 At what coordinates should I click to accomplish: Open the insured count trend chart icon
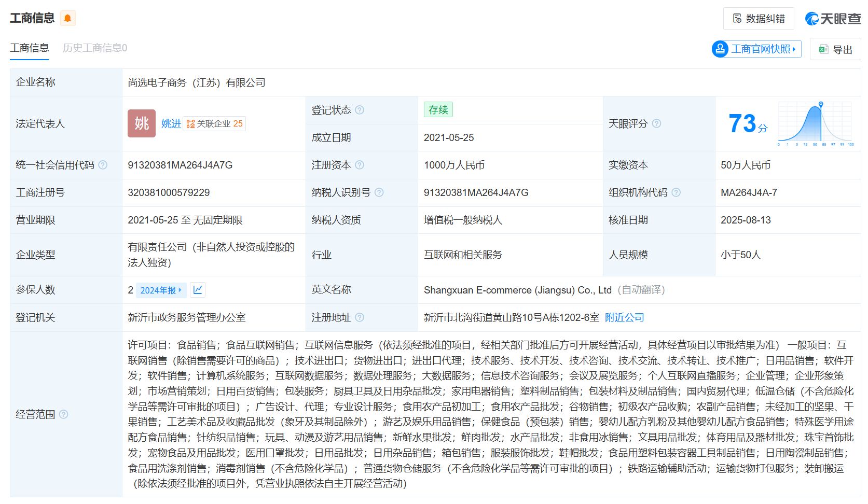click(198, 290)
